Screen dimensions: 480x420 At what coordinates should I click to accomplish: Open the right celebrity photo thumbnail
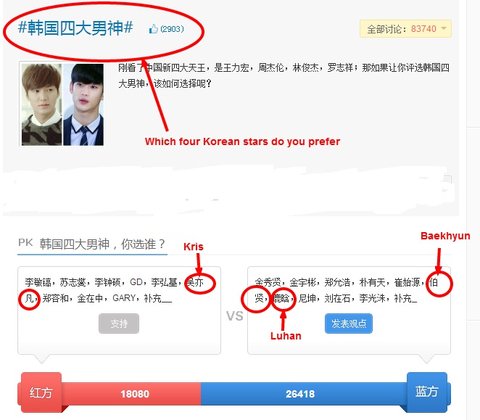point(83,104)
